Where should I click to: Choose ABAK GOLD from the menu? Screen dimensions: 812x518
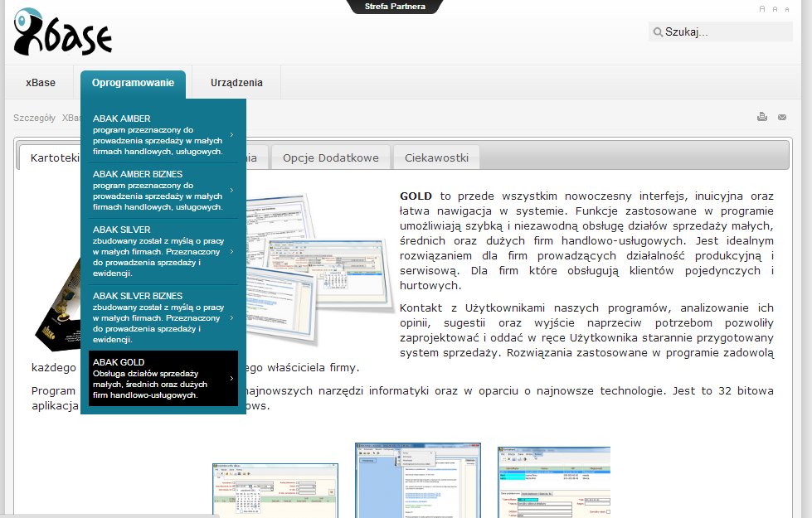[x=163, y=378]
